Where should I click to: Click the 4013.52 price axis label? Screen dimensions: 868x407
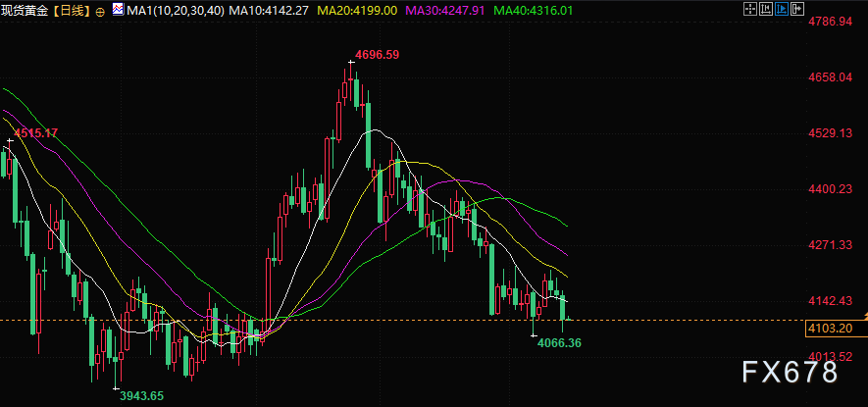coord(830,357)
